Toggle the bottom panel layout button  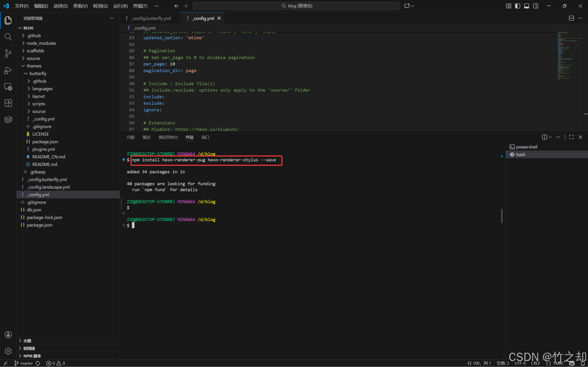tap(526, 6)
